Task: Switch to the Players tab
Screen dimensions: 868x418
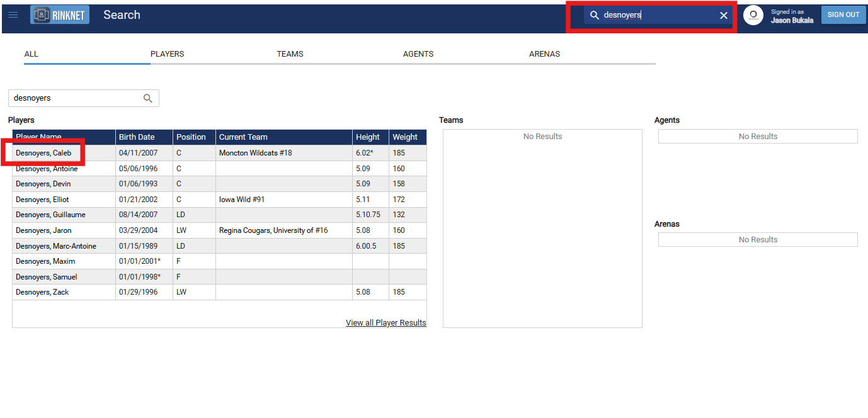Action: [x=167, y=54]
